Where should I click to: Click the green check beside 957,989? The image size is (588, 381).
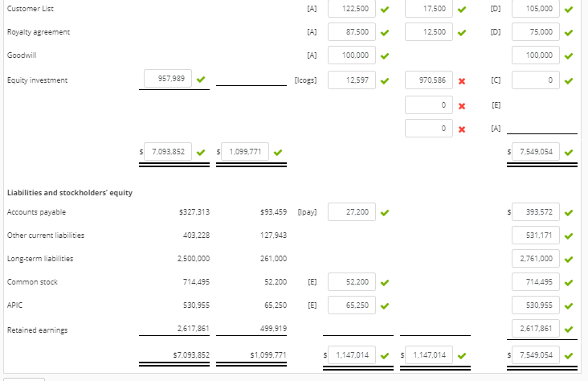click(x=201, y=80)
